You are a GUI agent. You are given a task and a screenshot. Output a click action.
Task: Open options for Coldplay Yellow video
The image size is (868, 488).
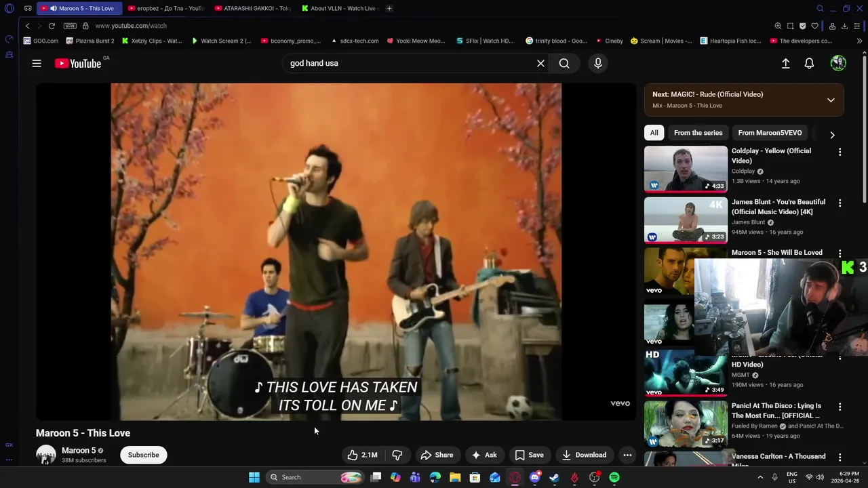pyautogui.click(x=840, y=152)
